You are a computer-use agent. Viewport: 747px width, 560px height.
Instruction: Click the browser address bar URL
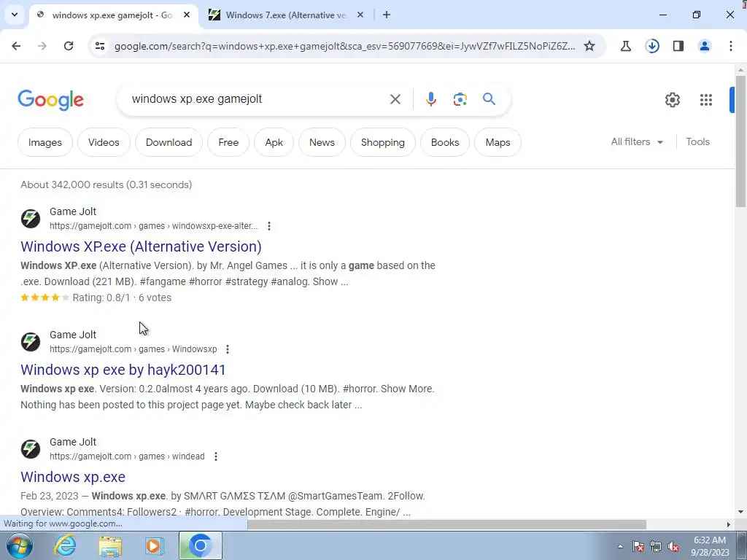[x=345, y=46]
